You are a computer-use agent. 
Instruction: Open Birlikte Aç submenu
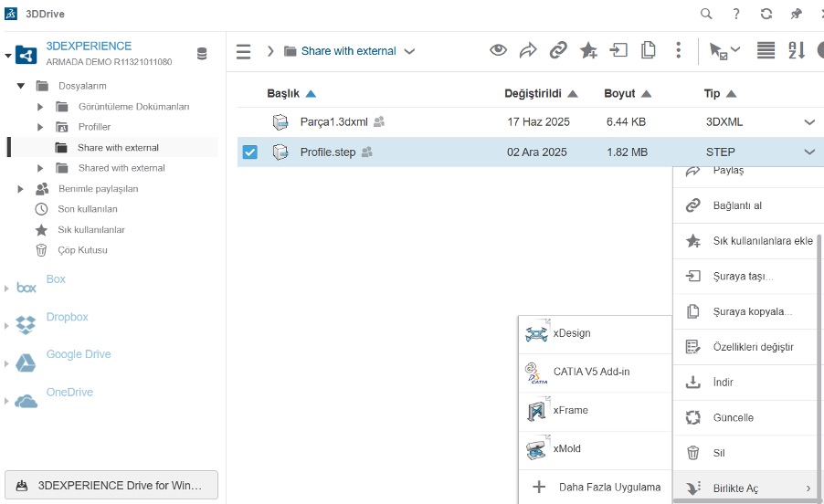746,488
